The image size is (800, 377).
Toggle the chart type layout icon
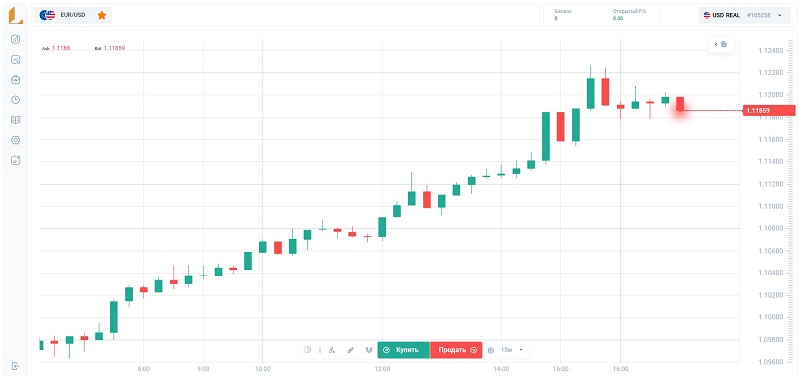[x=308, y=350]
